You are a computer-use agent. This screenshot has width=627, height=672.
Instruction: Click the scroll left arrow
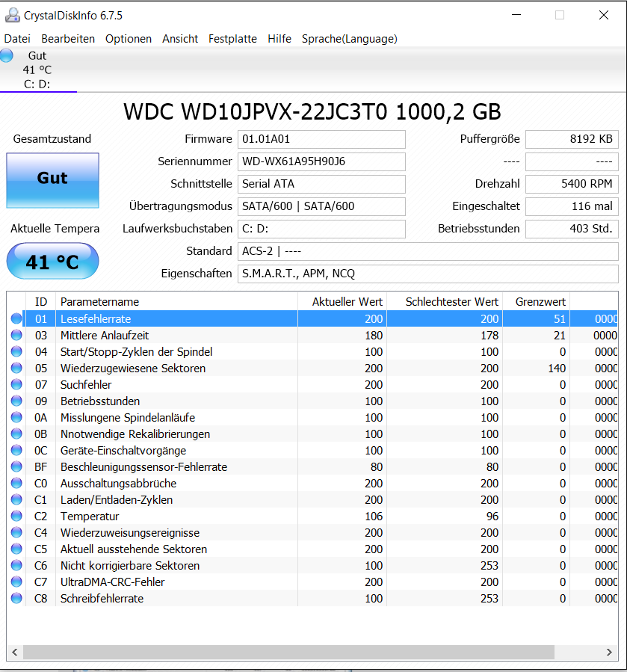point(14,653)
